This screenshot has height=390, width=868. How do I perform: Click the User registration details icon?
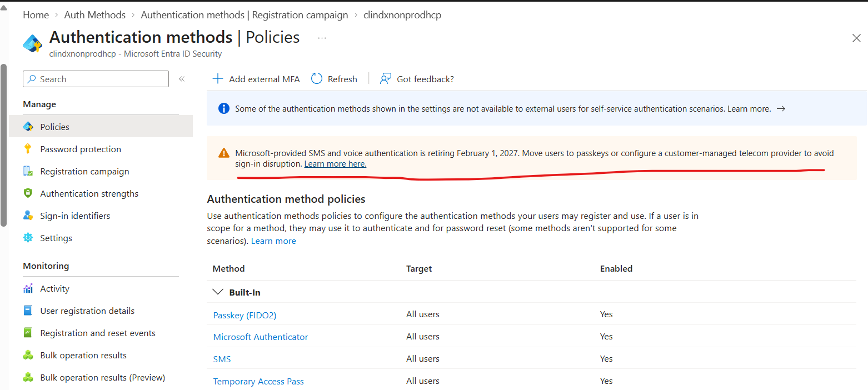pyautogui.click(x=28, y=311)
